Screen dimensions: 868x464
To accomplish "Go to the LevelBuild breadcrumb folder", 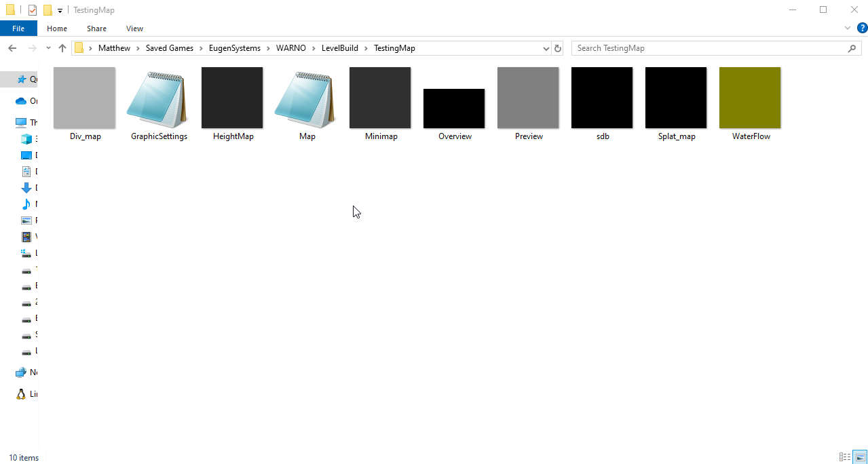I will pyautogui.click(x=339, y=48).
